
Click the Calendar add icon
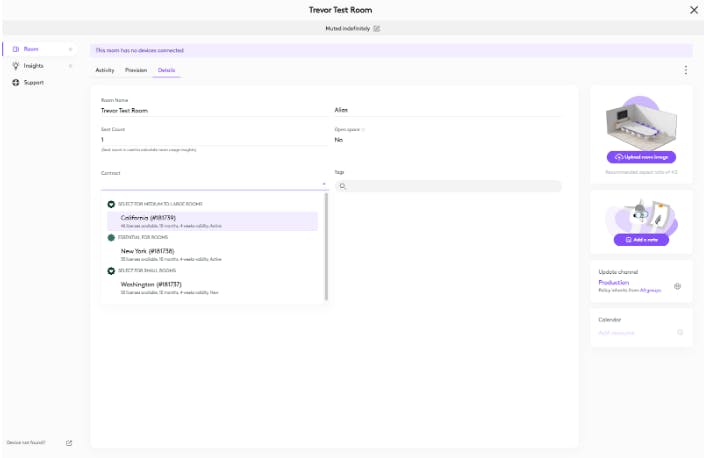(680, 333)
